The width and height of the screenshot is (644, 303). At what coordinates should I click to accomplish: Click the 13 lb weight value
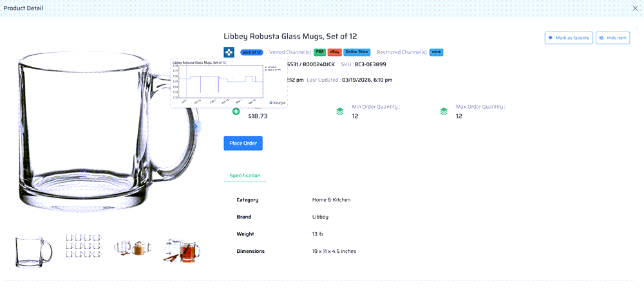tap(317, 234)
